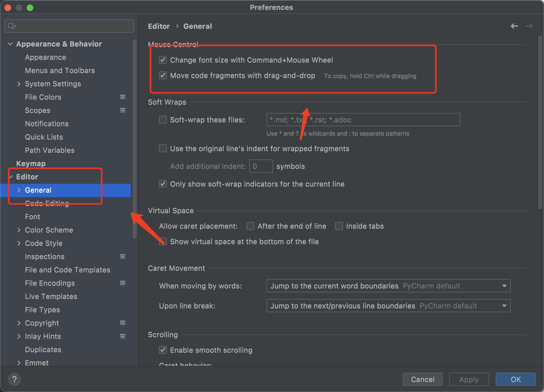
Task: Open When moving by words dropdown
Action: point(388,286)
